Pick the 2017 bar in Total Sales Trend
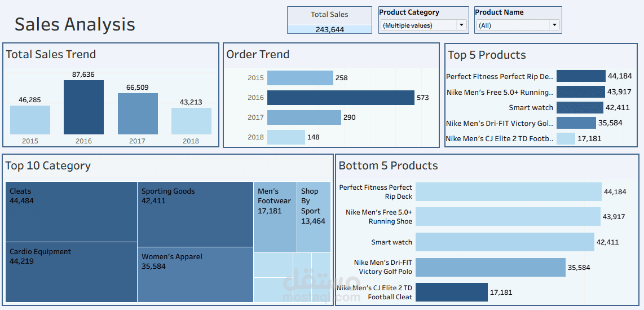 [x=138, y=113]
